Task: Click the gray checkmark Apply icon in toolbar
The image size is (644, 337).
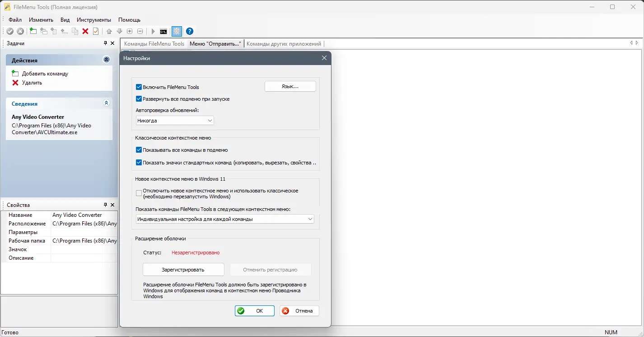Action: (10, 31)
